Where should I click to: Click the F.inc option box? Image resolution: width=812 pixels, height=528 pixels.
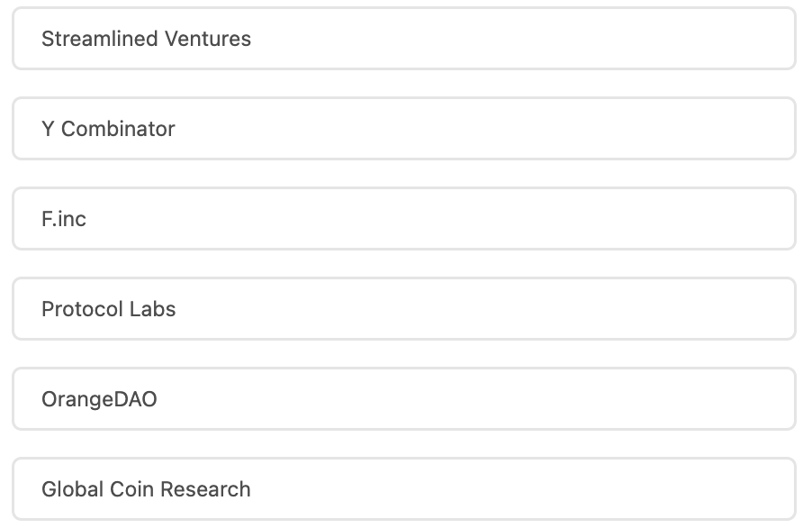404,219
